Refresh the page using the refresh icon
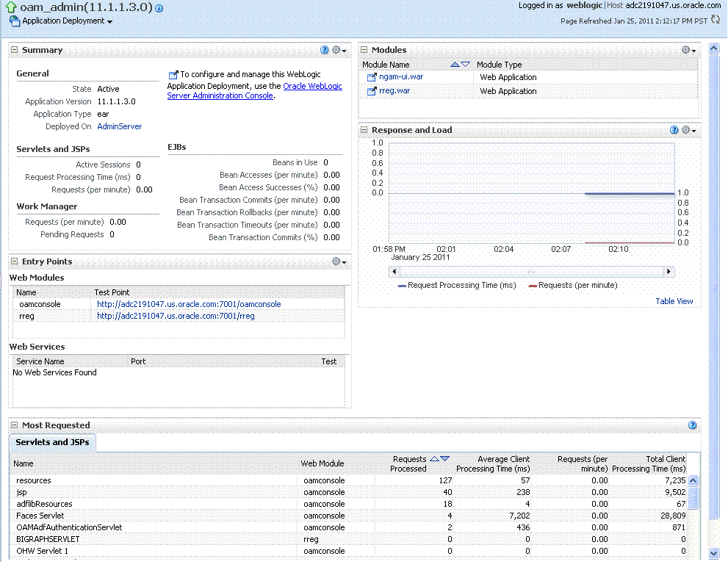 pyautogui.click(x=715, y=20)
